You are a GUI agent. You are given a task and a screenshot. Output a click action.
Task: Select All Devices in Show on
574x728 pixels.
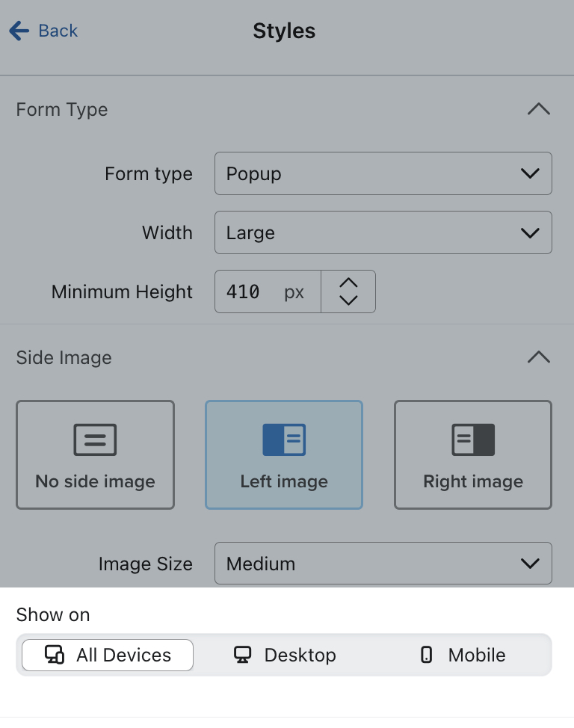(x=107, y=655)
